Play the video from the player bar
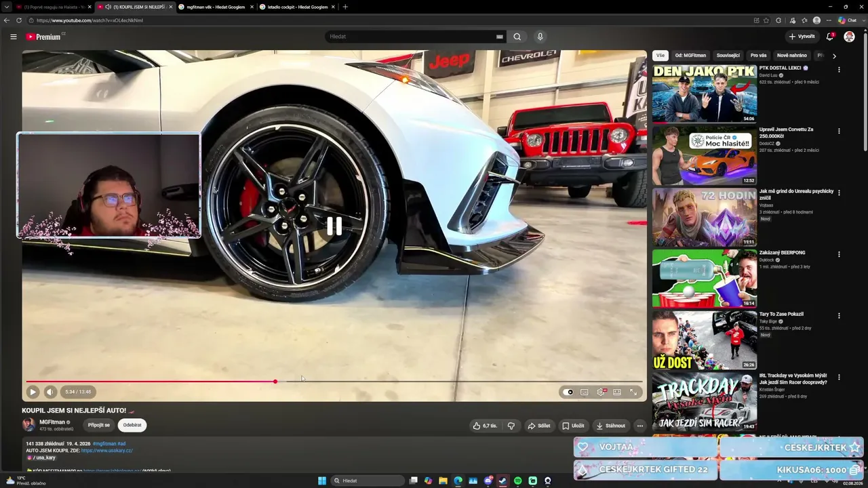 (33, 392)
